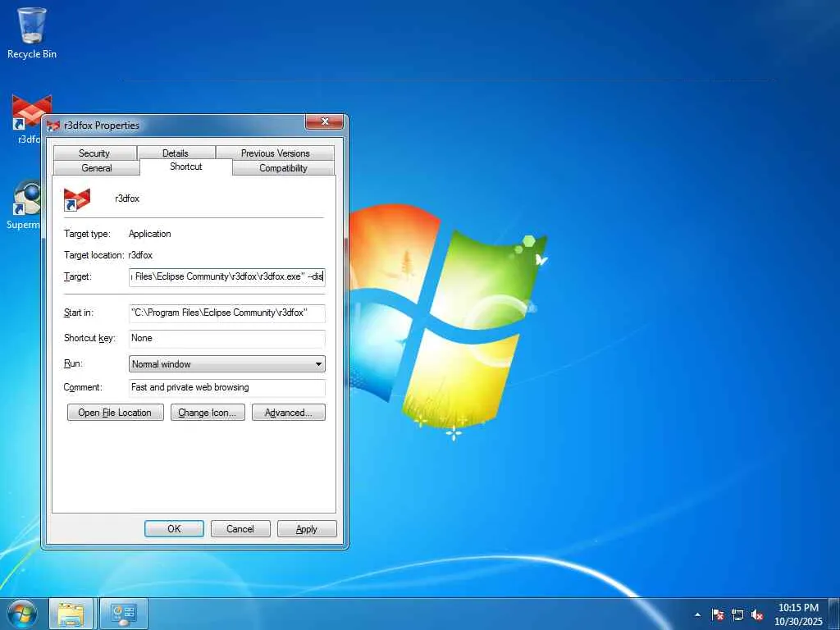Click the Change Icon button
The width and height of the screenshot is (840, 630).
pyautogui.click(x=208, y=413)
